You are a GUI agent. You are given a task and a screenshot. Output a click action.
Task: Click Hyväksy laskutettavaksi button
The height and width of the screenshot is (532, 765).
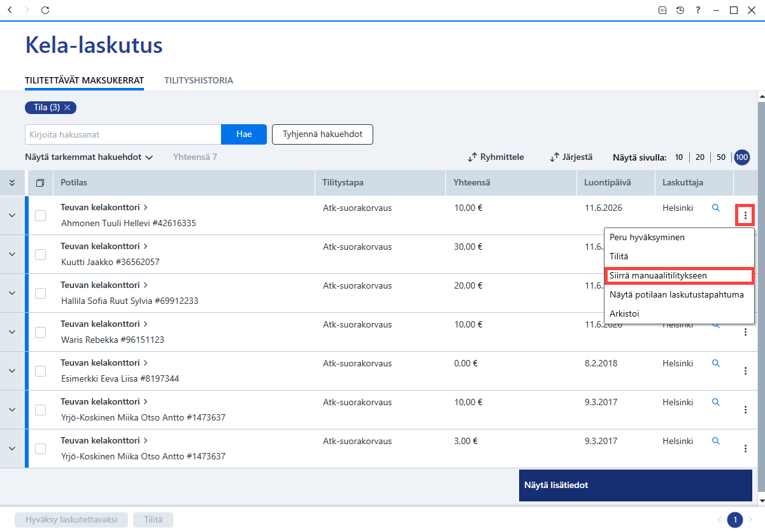pyautogui.click(x=71, y=520)
